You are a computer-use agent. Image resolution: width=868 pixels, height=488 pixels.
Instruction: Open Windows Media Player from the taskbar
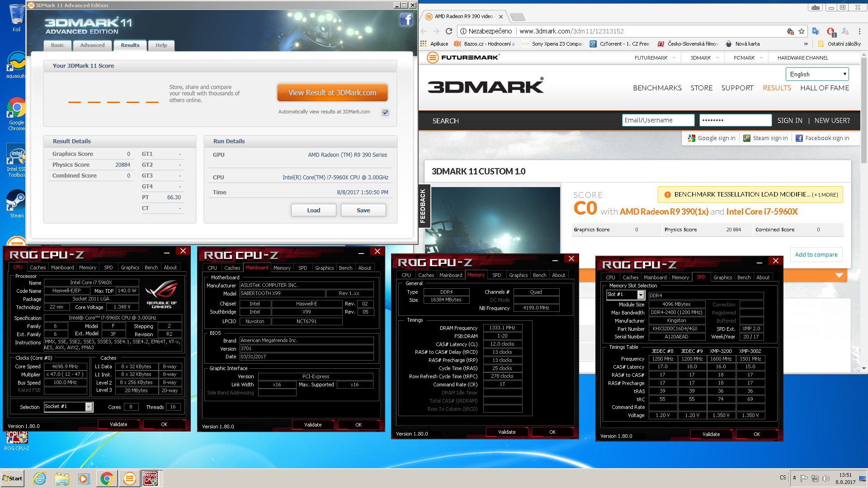pyautogui.click(x=84, y=479)
